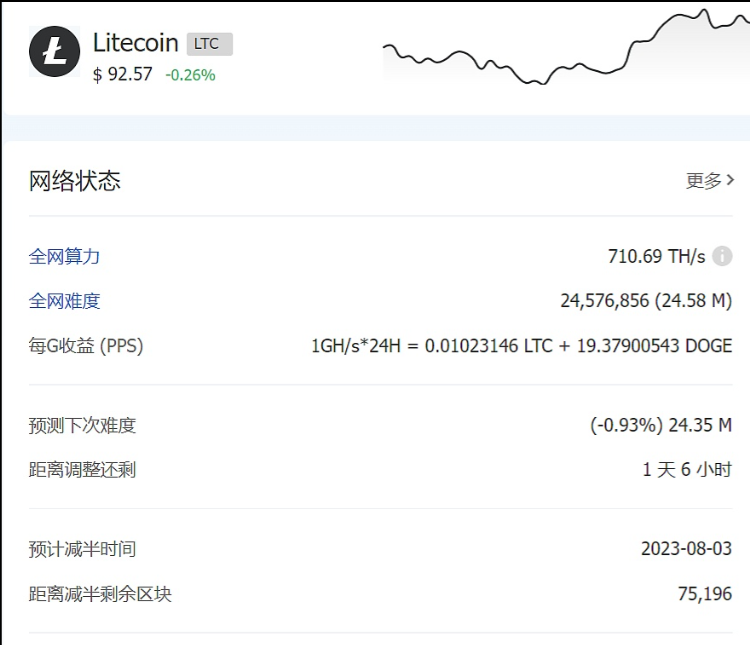This screenshot has height=645, width=750.
Task: Click the info icon beside 710.69 TH/s
Action: click(722, 256)
